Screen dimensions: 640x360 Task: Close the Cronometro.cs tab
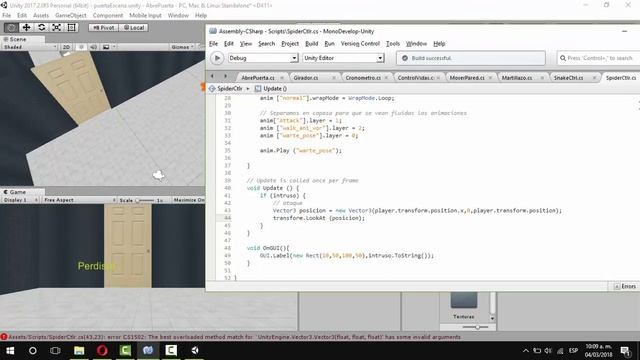[x=386, y=78]
